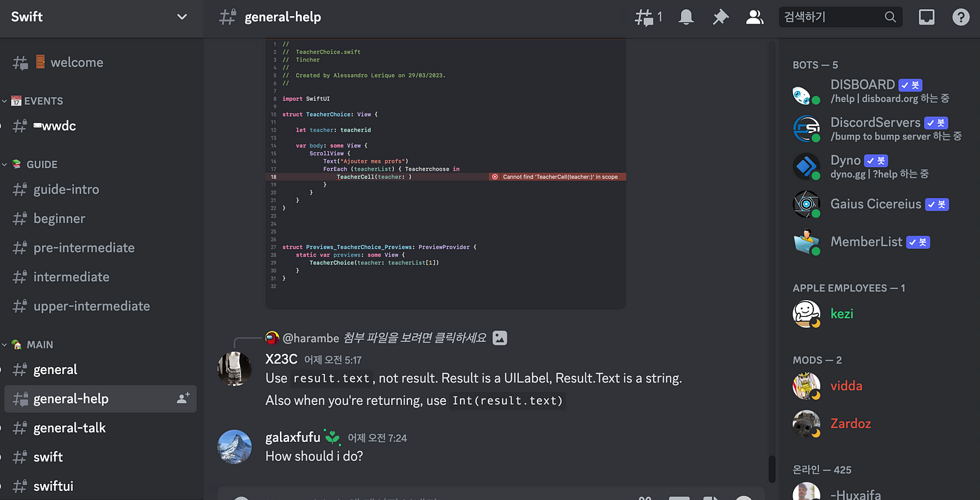
Task: Click the 'APPLE EMPLOYEES — 1' heading
Action: (848, 288)
